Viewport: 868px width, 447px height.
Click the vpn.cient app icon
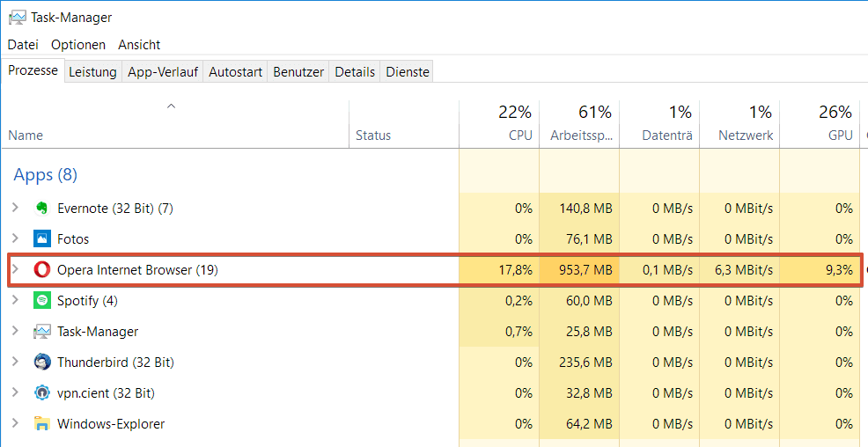pyautogui.click(x=41, y=392)
